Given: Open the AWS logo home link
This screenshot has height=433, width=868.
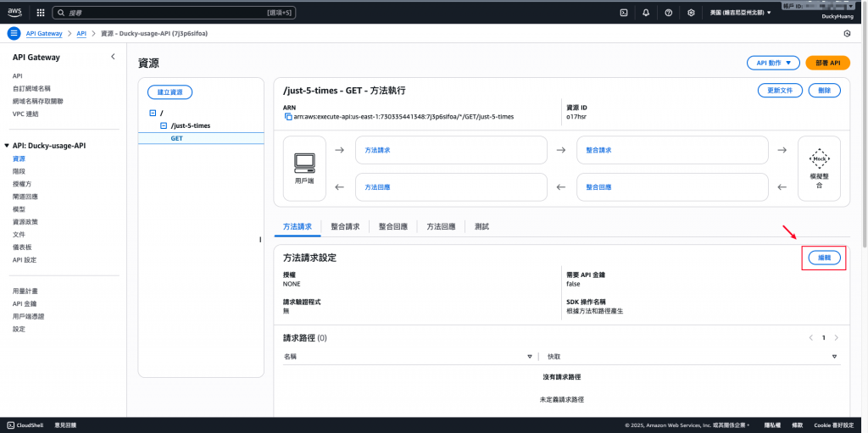Looking at the screenshot, I should coord(15,12).
